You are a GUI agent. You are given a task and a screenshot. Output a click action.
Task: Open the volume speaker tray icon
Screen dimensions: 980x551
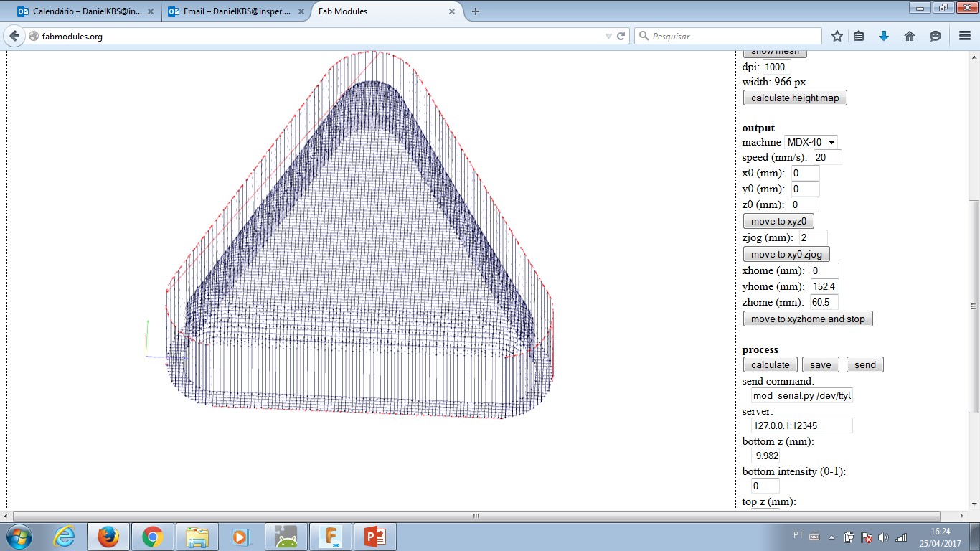tap(883, 537)
